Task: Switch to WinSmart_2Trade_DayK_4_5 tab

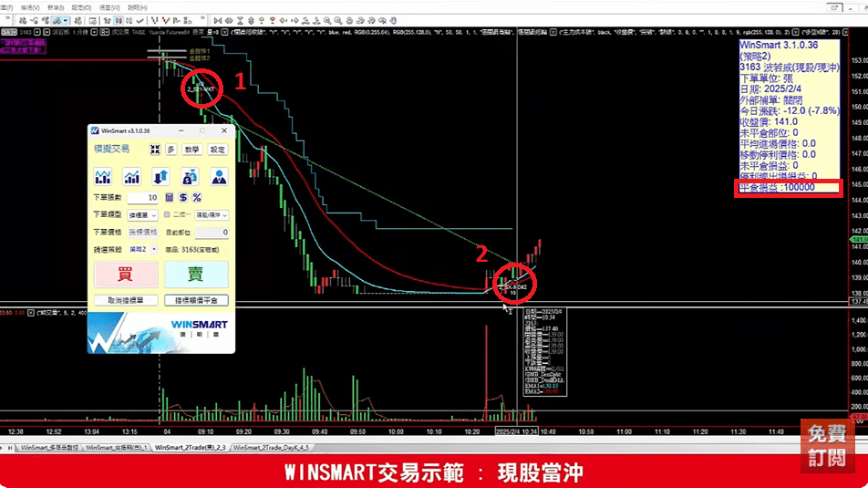Action: point(272,448)
